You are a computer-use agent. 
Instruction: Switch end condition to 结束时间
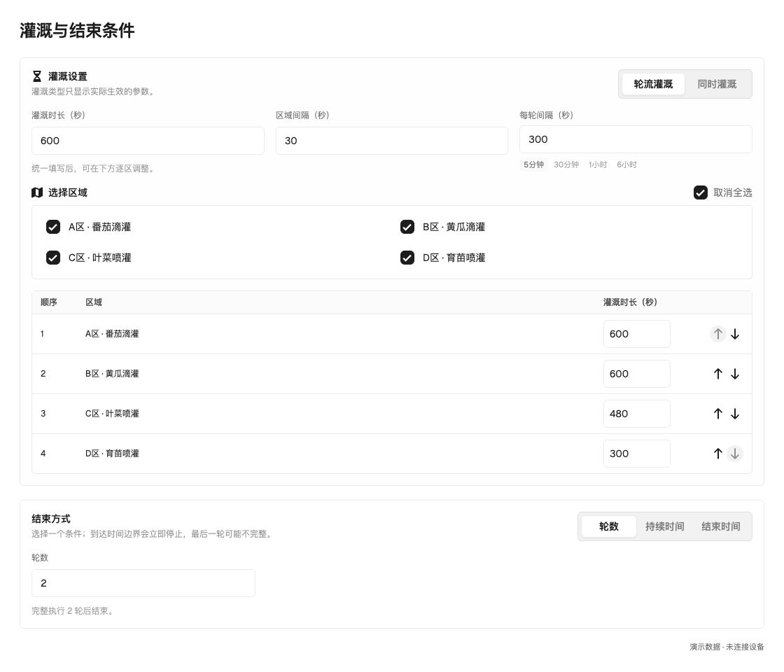pos(720,526)
